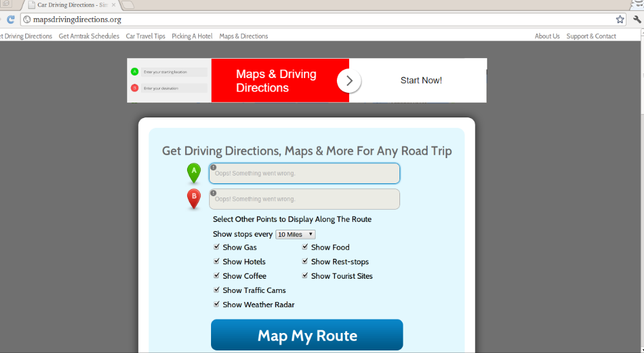644x353 pixels.
Task: Expand the 10 Miles stops dropdown
Action: pos(296,234)
